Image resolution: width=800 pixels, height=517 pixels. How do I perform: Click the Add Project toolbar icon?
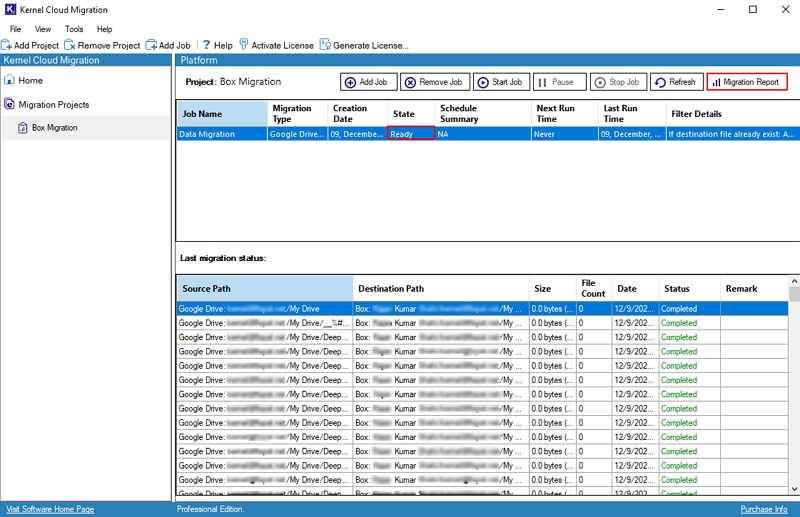click(7, 45)
